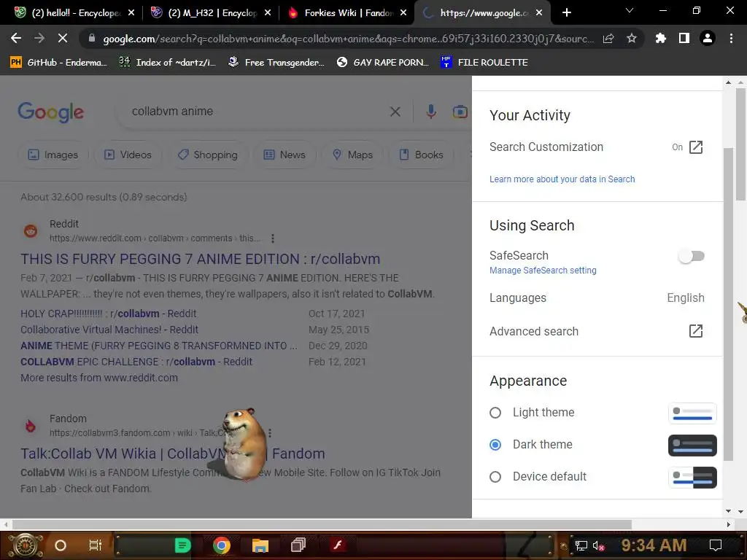Open Task View on taskbar
Image resolution: width=747 pixels, height=560 pixels.
click(x=96, y=545)
